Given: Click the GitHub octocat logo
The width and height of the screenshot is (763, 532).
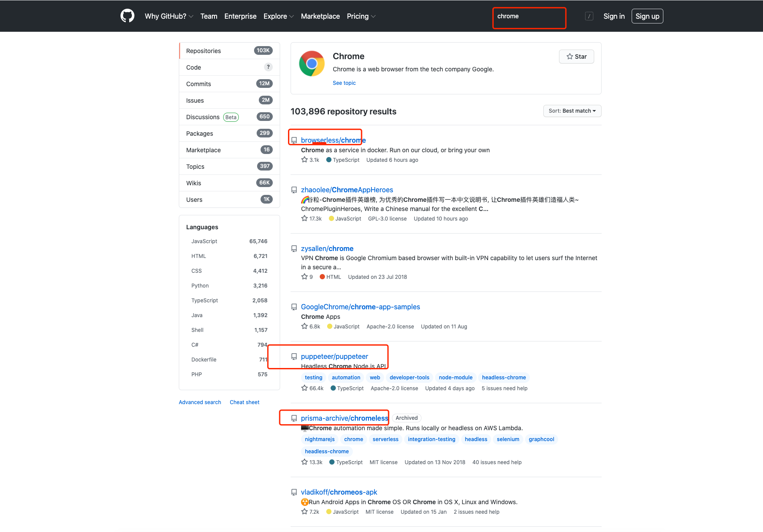Looking at the screenshot, I should click(x=127, y=16).
